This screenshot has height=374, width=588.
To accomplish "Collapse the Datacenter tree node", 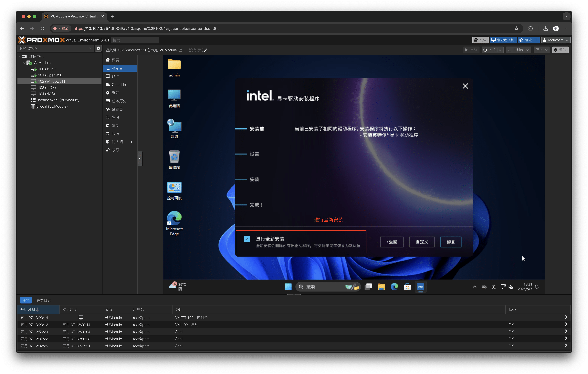I will 20,57.
